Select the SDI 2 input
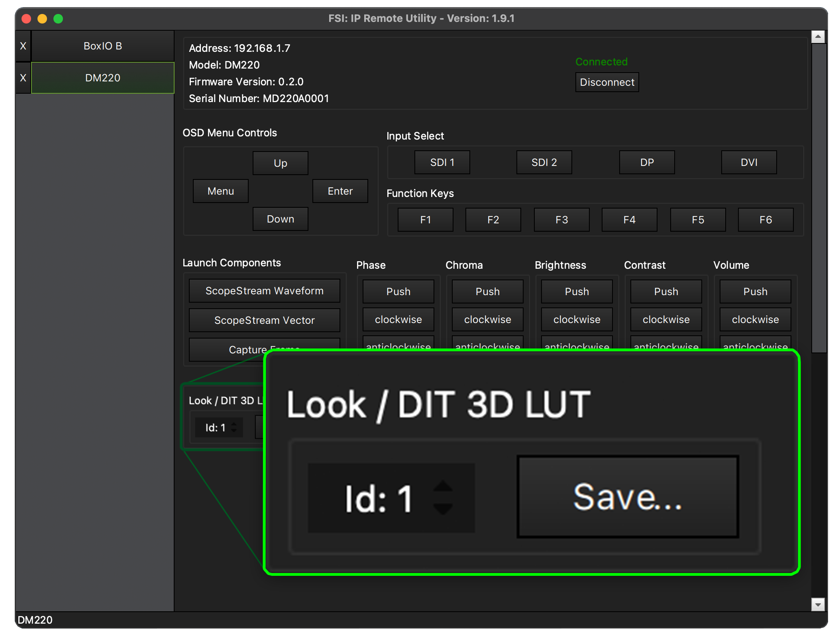840x638 pixels. coord(544,162)
